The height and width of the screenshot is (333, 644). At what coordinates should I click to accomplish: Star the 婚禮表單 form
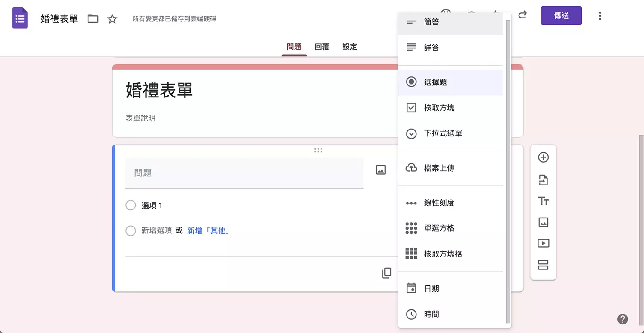[x=112, y=18]
